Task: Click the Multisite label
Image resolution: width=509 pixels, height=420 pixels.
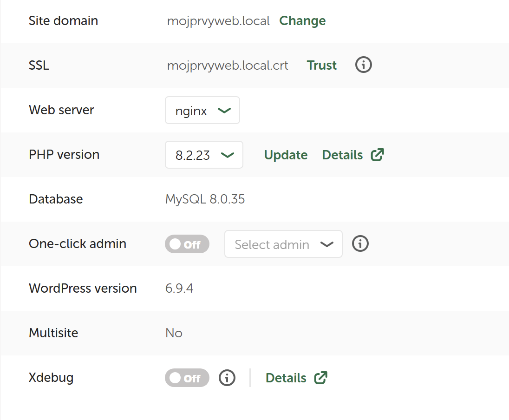Action: [x=53, y=333]
